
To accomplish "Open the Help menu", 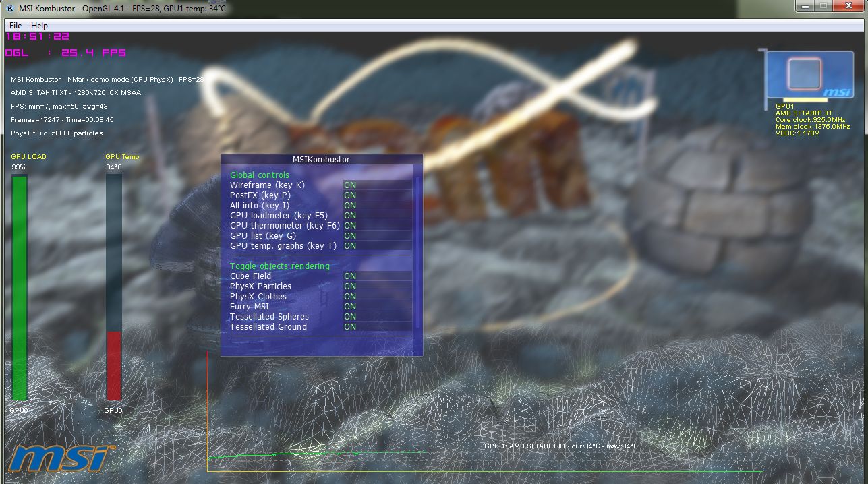I will (40, 26).
